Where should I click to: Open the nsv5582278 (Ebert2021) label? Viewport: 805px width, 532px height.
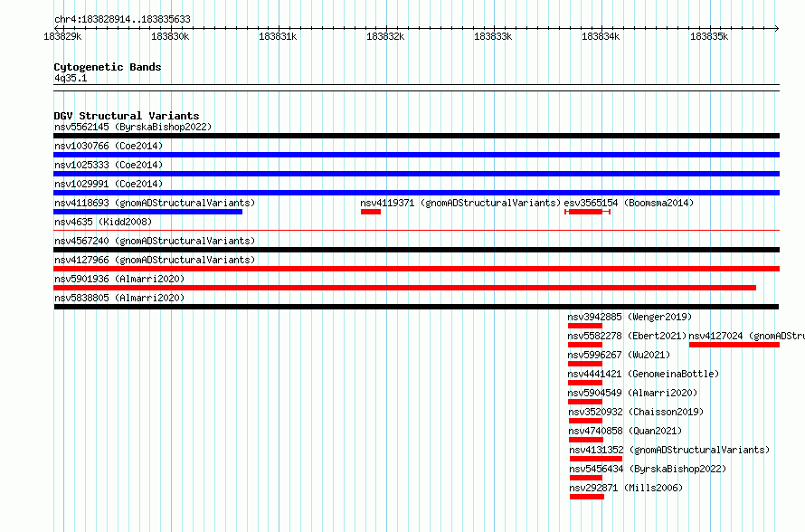pos(627,336)
